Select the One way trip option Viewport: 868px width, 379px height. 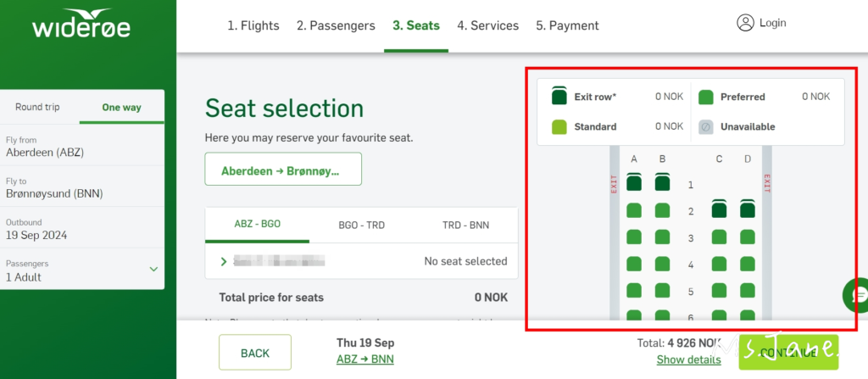121,107
